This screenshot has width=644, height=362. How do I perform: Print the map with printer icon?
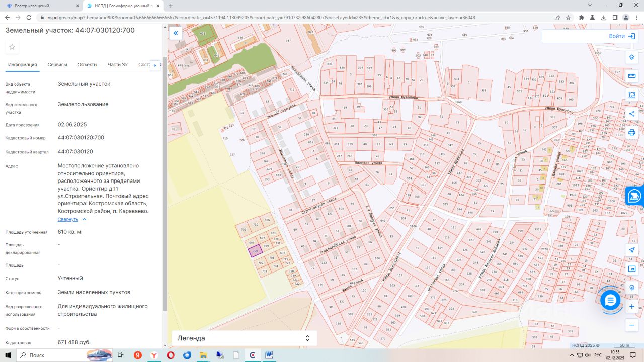[x=632, y=132]
